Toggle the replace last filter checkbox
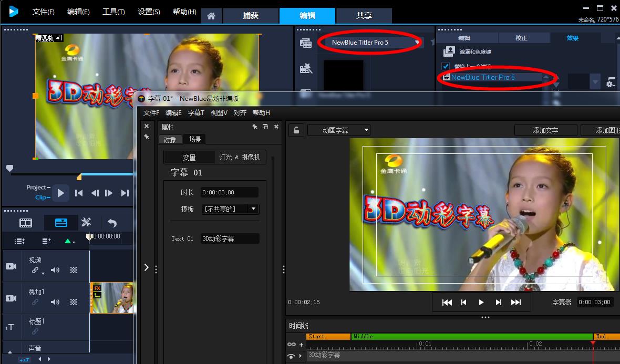This screenshot has width=620, height=364. (446, 66)
